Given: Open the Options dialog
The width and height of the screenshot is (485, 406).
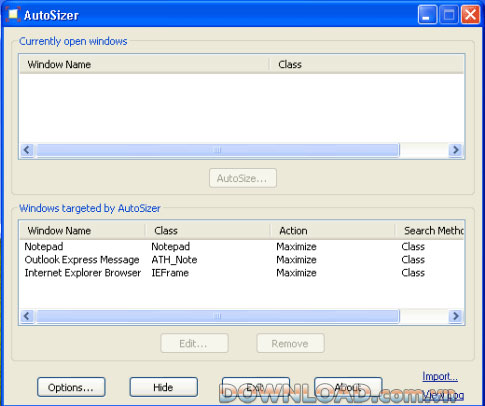Looking at the screenshot, I should pos(71,387).
